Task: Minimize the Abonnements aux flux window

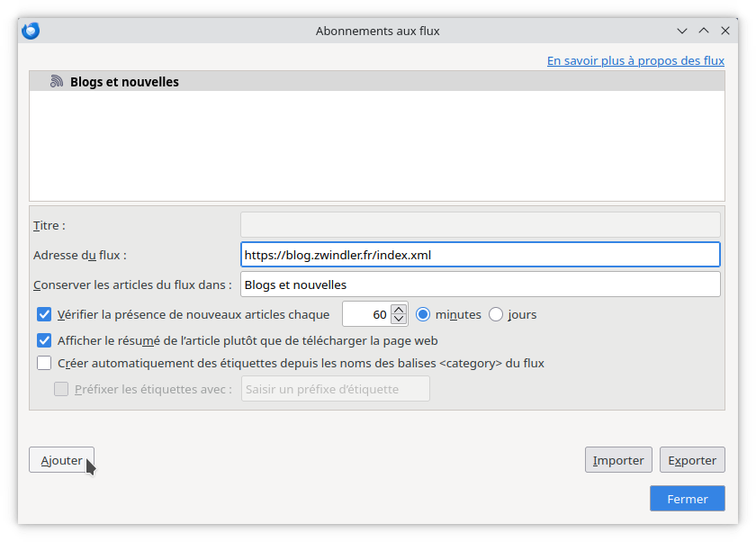Action: pos(683,31)
